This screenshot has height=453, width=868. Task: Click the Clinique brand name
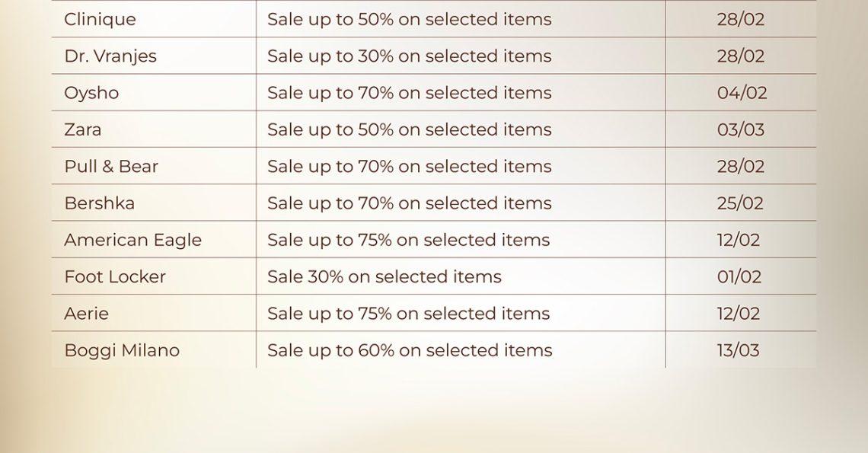[x=100, y=20]
